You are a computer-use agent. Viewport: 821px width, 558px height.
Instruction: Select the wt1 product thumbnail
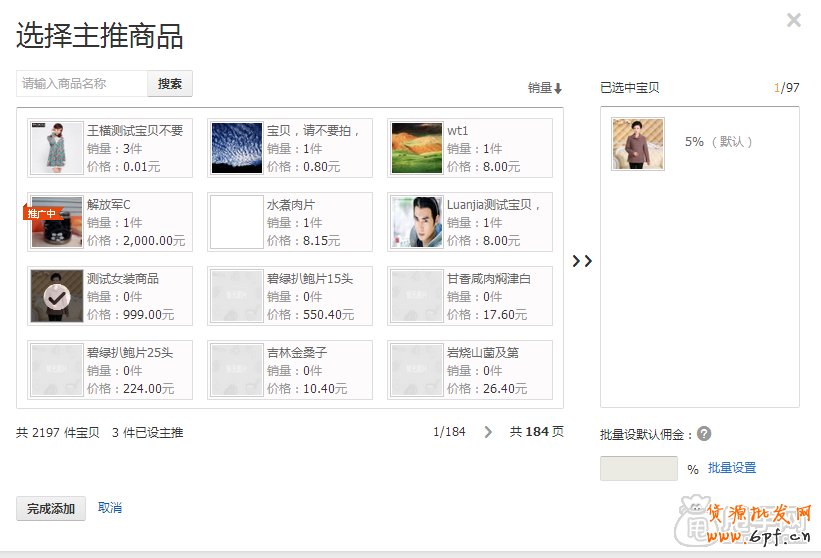[x=417, y=148]
